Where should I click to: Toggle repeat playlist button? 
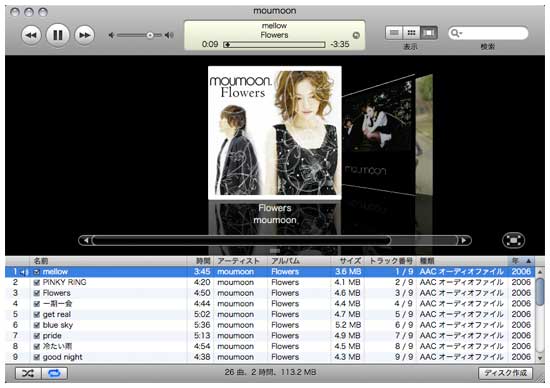(x=54, y=373)
